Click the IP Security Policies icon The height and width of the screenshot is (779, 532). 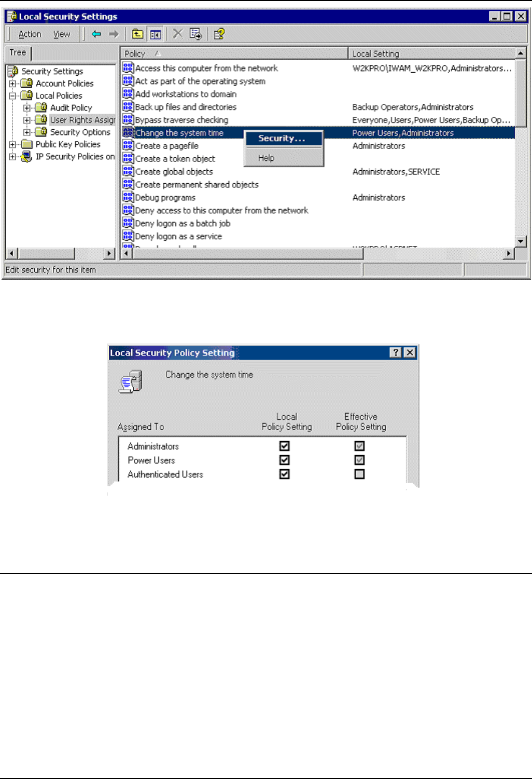coord(27,156)
